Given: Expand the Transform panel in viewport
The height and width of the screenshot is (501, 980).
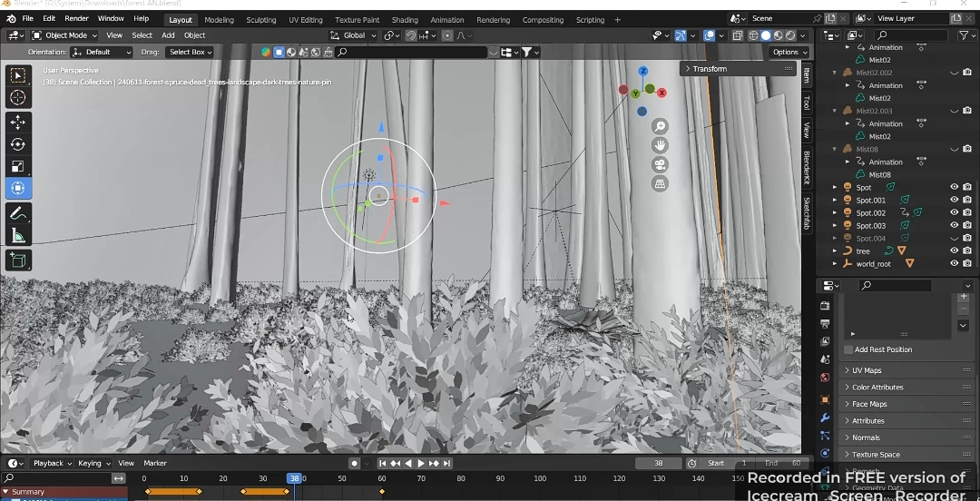Looking at the screenshot, I should 710,69.
